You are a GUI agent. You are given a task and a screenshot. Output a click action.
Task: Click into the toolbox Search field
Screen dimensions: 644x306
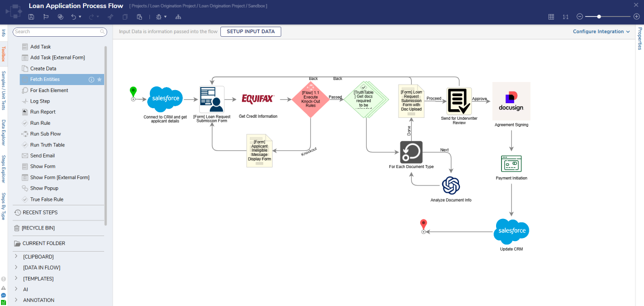click(x=60, y=32)
